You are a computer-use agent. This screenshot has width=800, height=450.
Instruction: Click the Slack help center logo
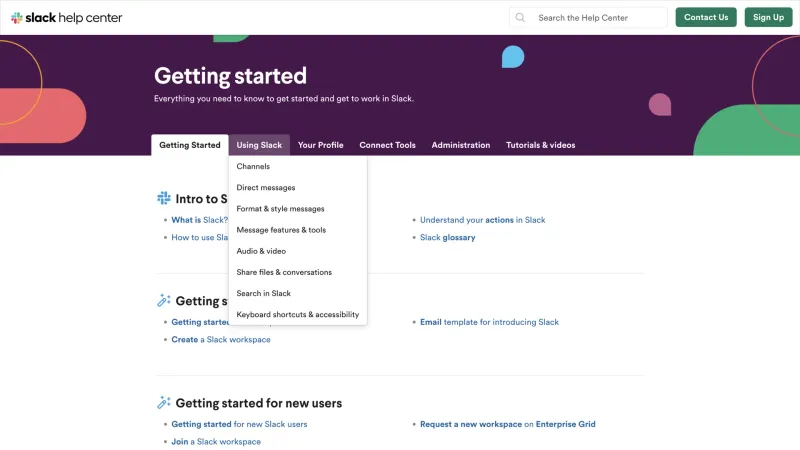click(67, 18)
